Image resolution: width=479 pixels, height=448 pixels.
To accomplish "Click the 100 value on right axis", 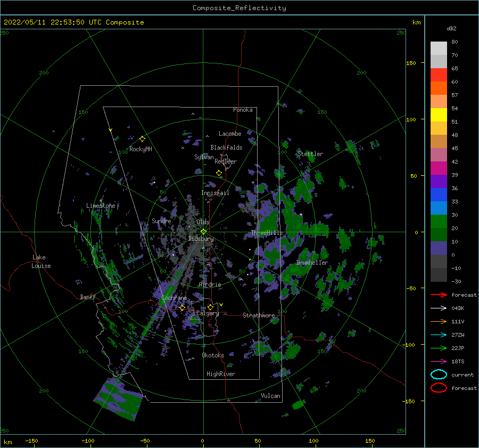I will [x=411, y=119].
